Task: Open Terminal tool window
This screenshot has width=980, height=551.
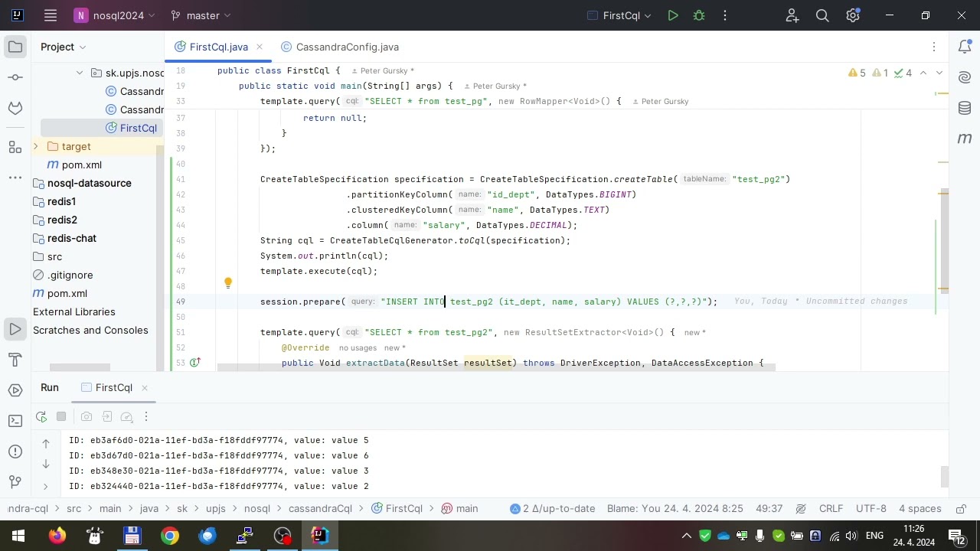Action: pos(15,421)
